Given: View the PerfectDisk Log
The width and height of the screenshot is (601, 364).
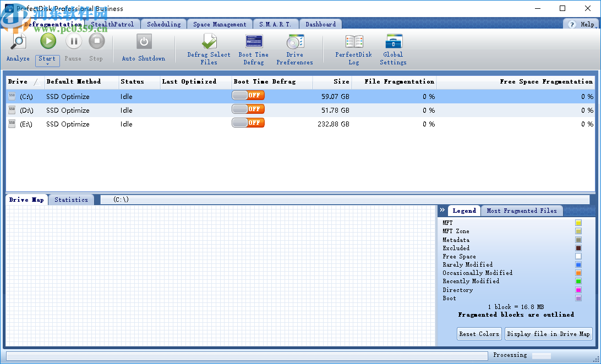Looking at the screenshot, I should pos(353,48).
